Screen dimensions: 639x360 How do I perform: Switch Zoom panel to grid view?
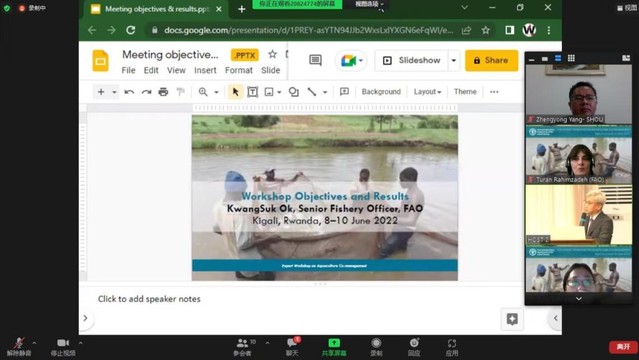click(x=571, y=58)
